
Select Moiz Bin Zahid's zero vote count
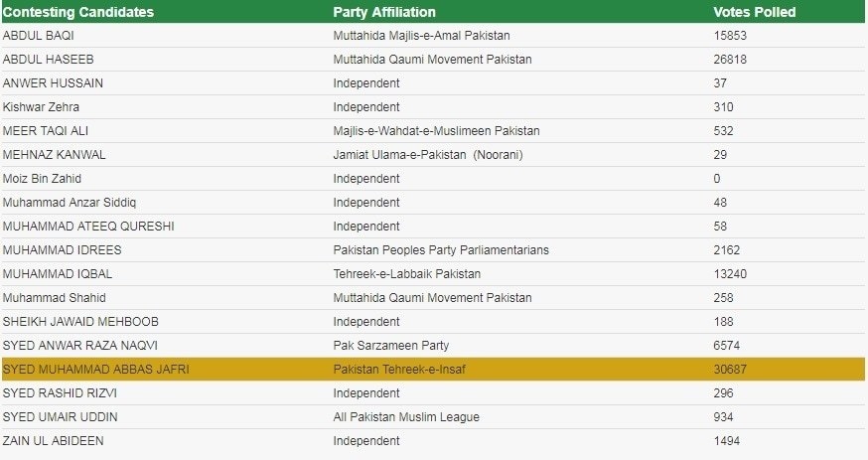click(x=717, y=179)
